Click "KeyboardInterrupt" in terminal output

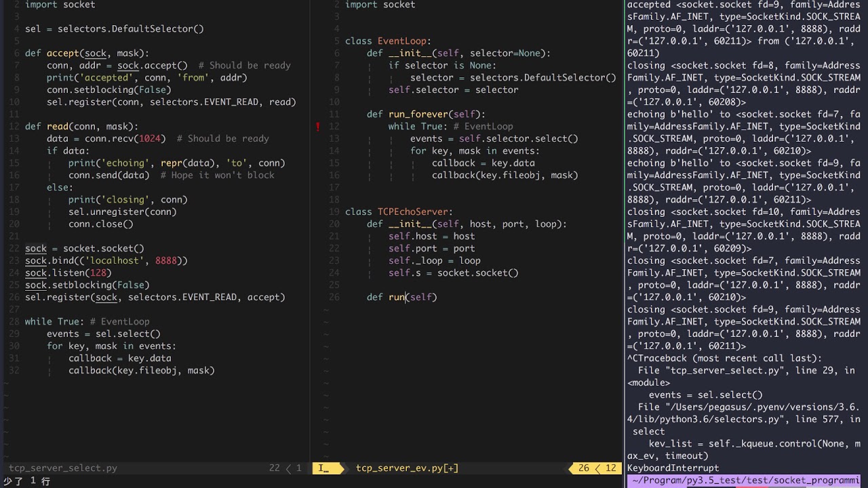point(673,468)
